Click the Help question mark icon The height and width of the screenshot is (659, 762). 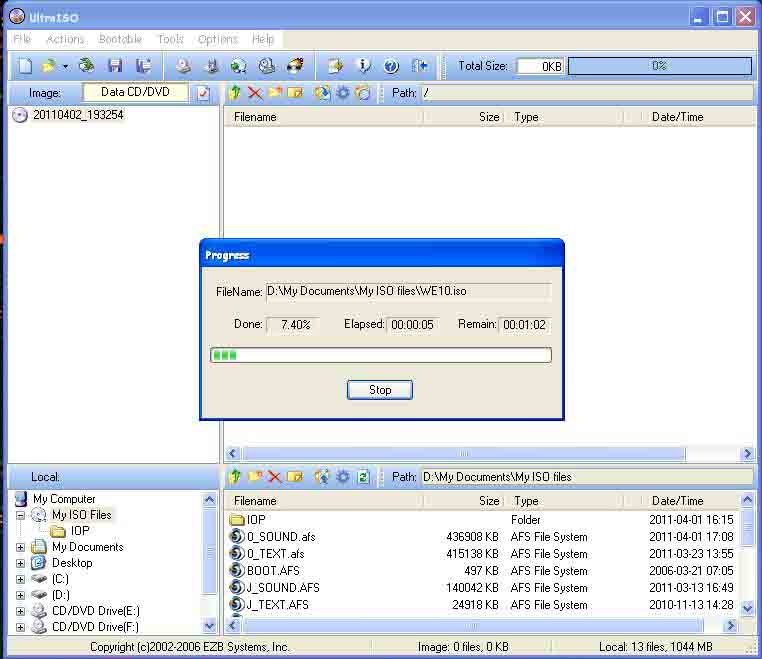[391, 66]
